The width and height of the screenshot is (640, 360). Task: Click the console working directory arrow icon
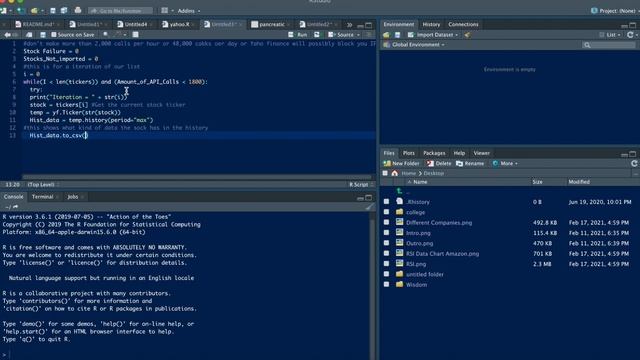tap(16, 207)
